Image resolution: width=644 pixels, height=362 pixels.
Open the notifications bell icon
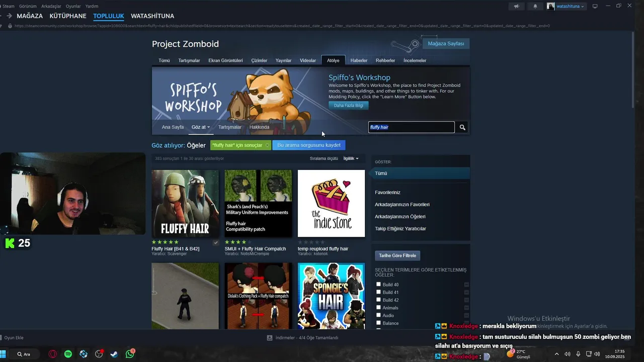click(535, 6)
